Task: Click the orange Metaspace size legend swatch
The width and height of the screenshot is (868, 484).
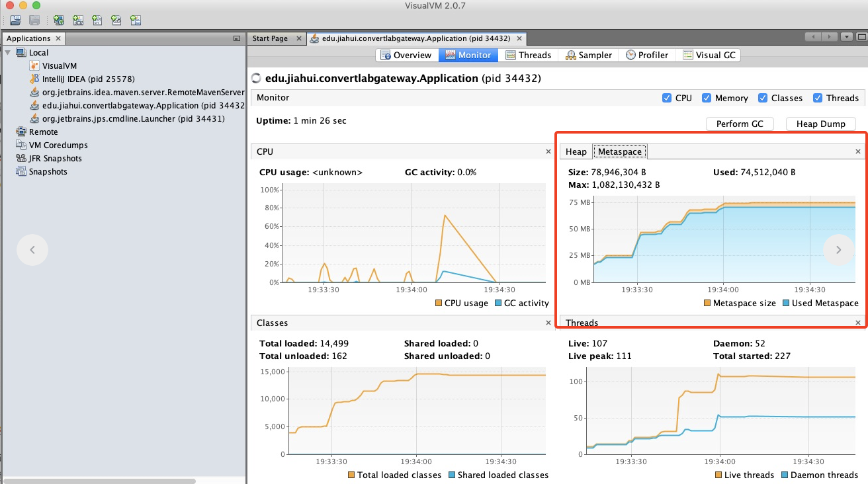Action: point(707,303)
